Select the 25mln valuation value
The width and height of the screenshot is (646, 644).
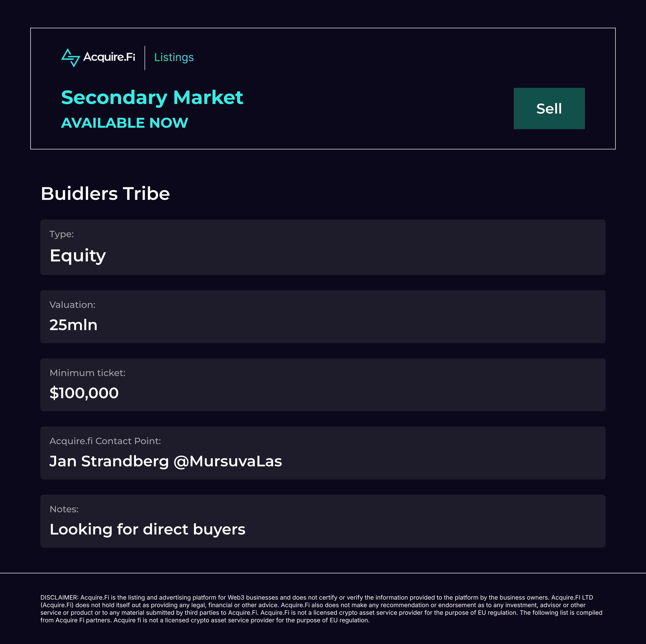(x=73, y=325)
